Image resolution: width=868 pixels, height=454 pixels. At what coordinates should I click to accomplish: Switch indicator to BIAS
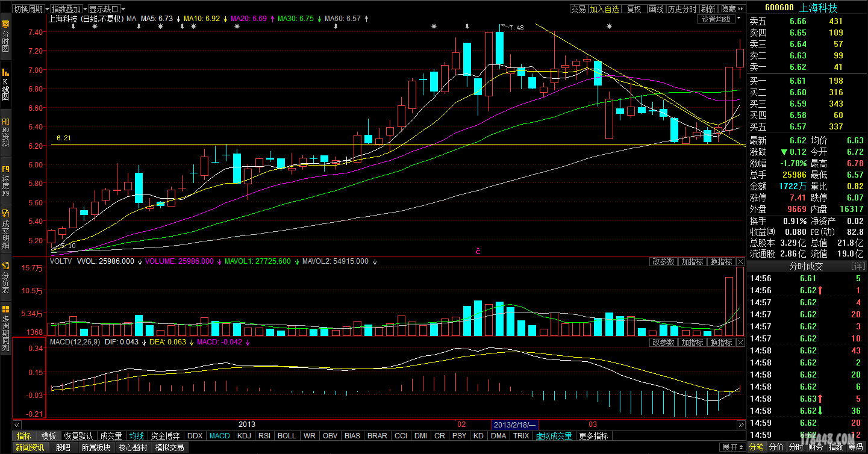click(353, 436)
